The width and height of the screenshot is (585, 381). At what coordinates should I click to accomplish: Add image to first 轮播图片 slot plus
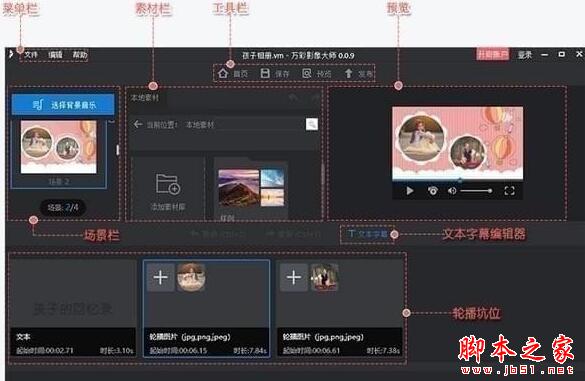pos(160,277)
